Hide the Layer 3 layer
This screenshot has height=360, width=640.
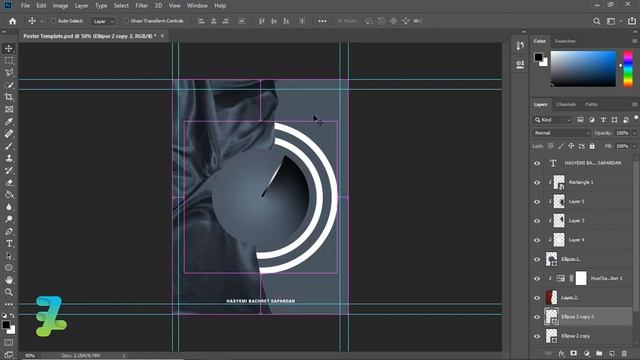[x=537, y=221]
